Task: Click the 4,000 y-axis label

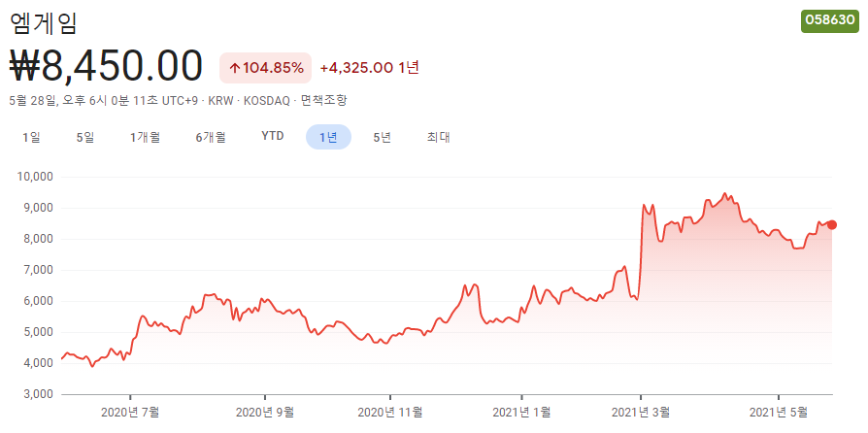Action: [x=37, y=363]
